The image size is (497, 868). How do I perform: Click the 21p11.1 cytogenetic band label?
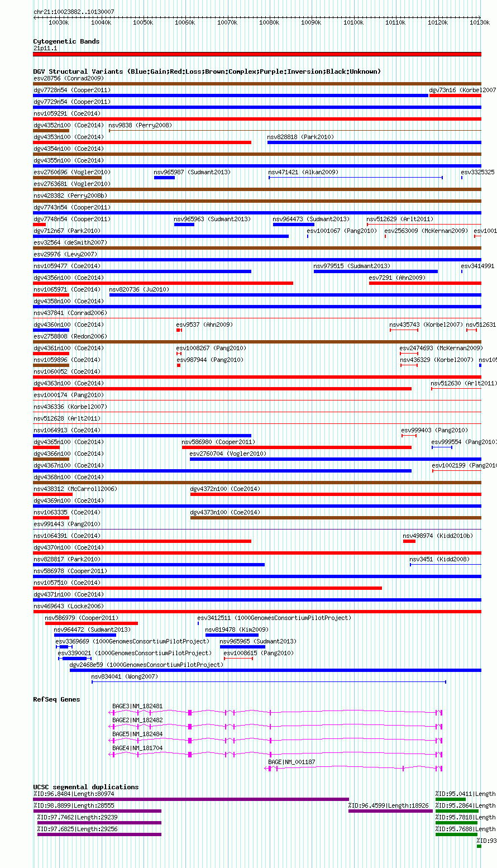(x=45, y=49)
